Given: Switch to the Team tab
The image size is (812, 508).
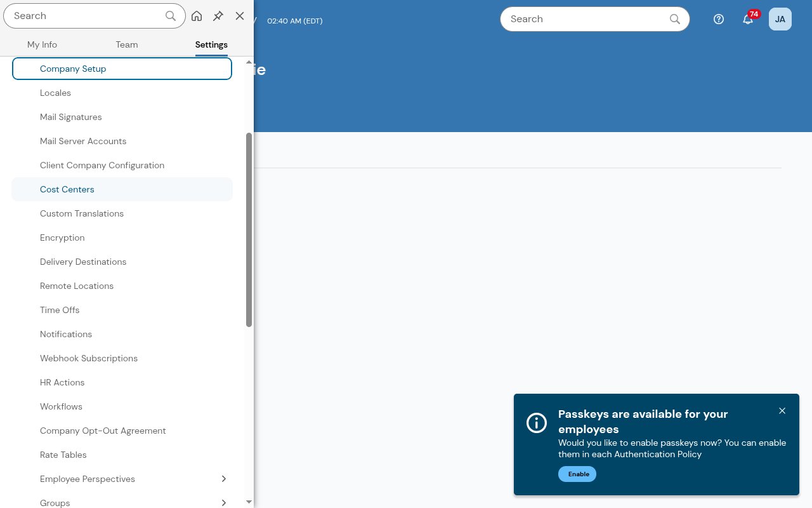Looking at the screenshot, I should [127, 44].
